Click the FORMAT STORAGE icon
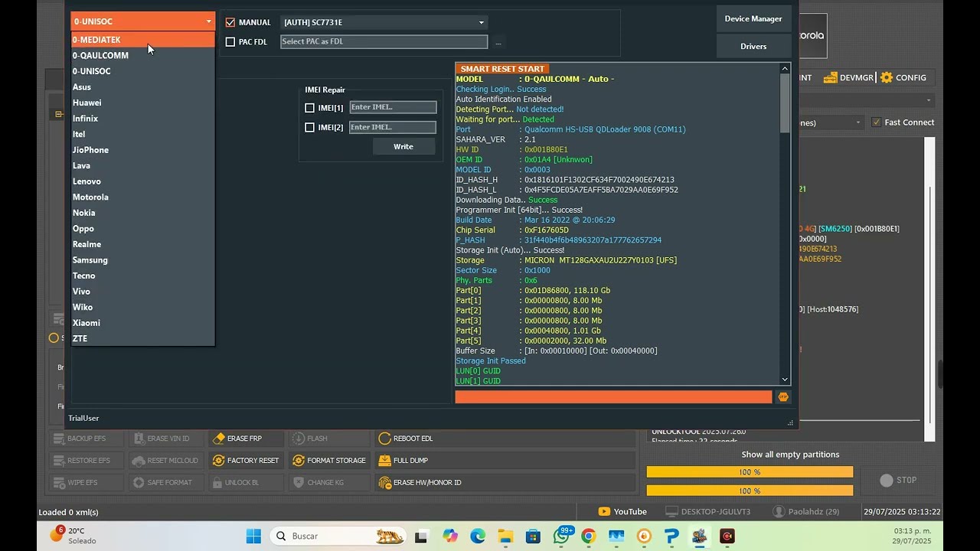980x551 pixels. [x=299, y=461]
